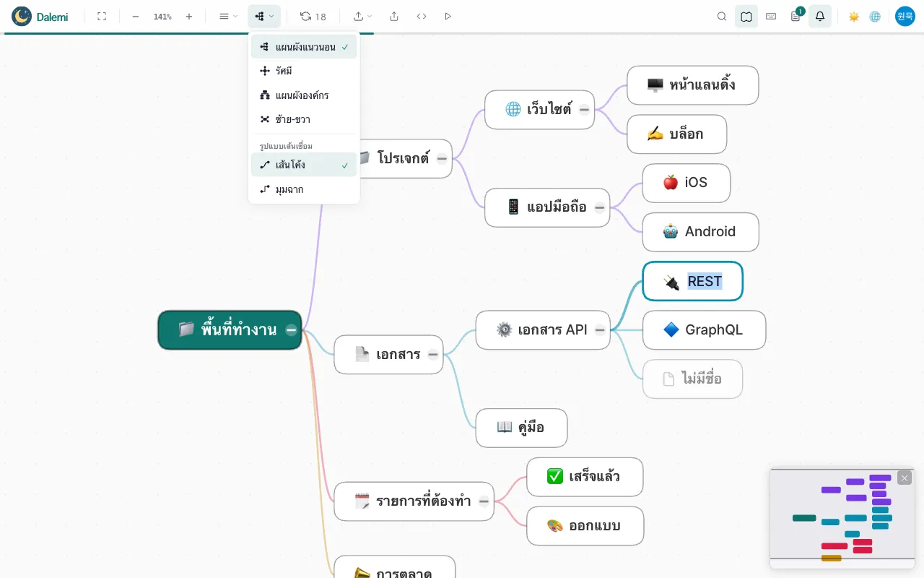This screenshot has width=924, height=578.
Task: Open the layout tree dropdown in toolbar
Action: pyautogui.click(x=264, y=17)
